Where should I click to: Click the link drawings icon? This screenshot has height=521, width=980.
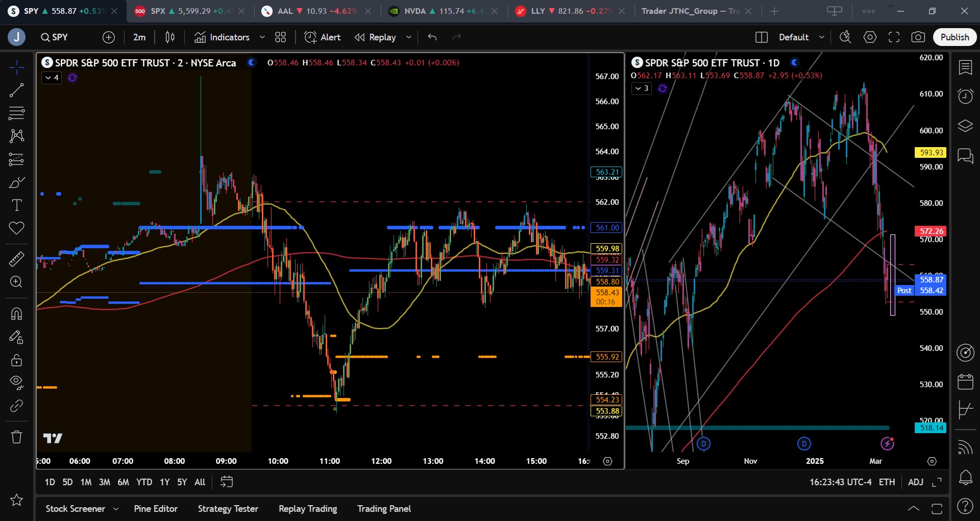[16, 406]
